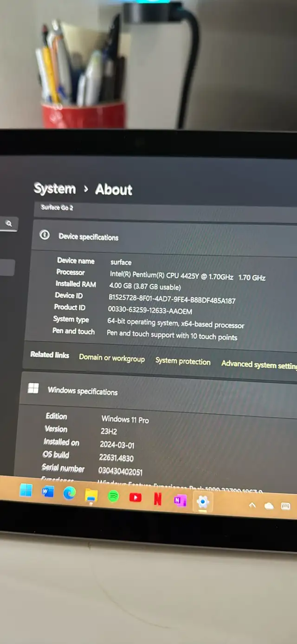The image size is (297, 644).
Task: Click the "Pen and touch" field label
Action: coord(73,331)
